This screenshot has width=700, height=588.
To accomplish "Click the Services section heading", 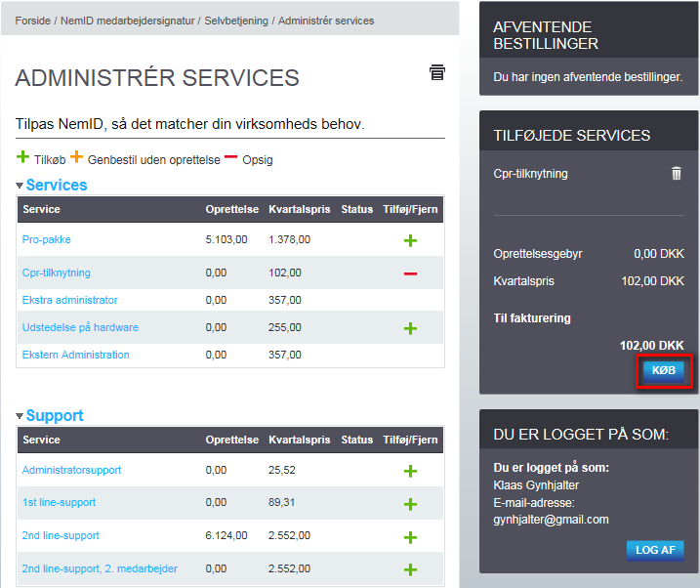I will (x=57, y=185).
